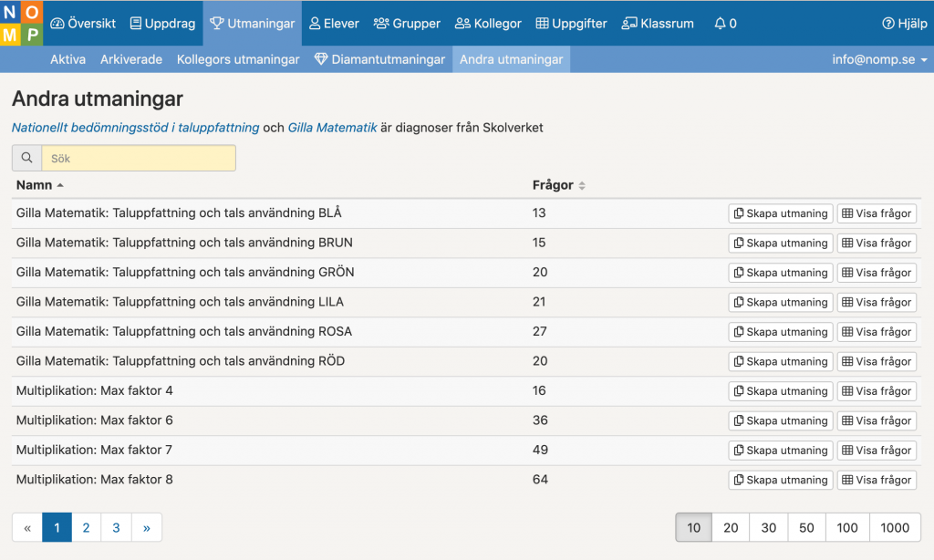
Task: Click Visa frågor for the LILA row
Action: pos(877,302)
